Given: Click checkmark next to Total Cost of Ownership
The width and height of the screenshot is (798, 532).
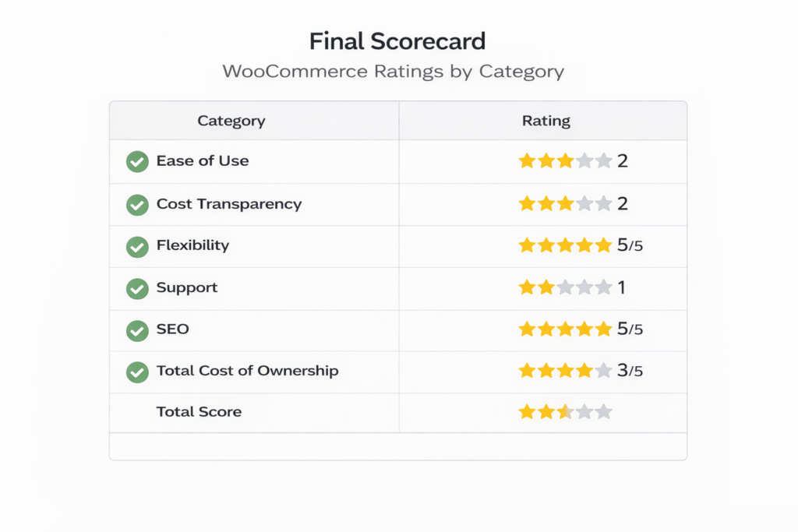Looking at the screenshot, I should coord(137,372).
